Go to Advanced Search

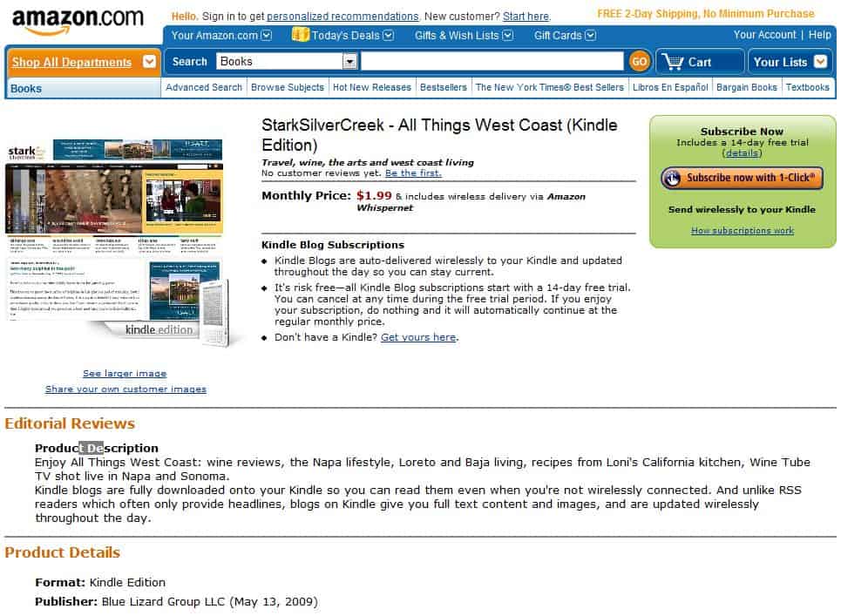click(203, 87)
